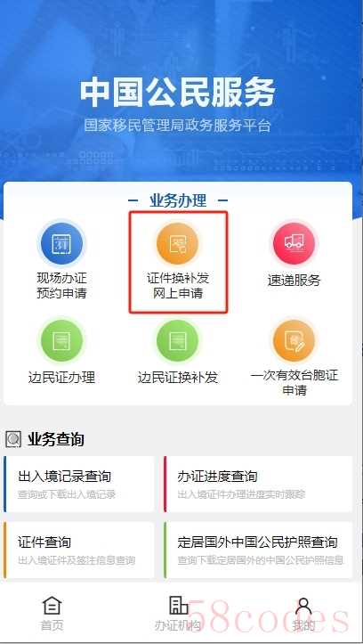The width and height of the screenshot is (363, 644).
Task: Switch to 办证机构 tab
Action: [178, 614]
